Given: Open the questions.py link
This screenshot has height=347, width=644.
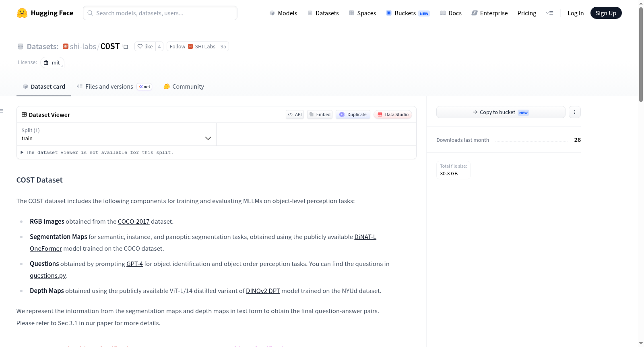Looking at the screenshot, I should [x=48, y=276].
